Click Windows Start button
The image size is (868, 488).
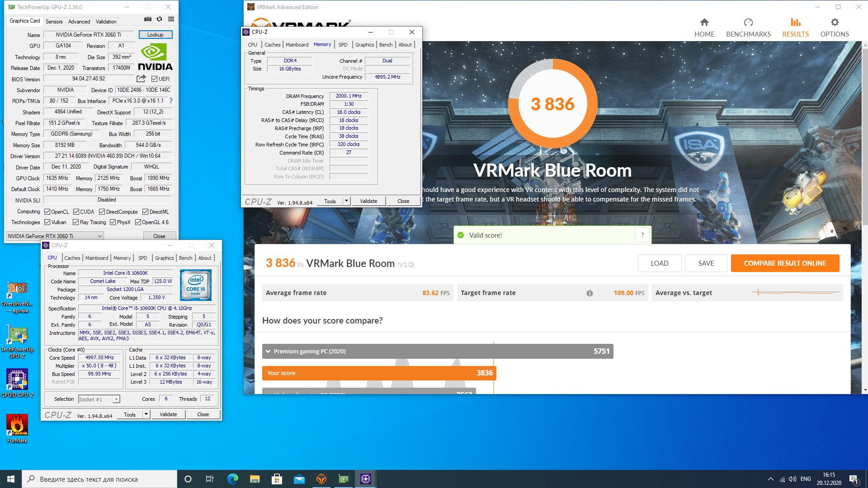pos(11,479)
